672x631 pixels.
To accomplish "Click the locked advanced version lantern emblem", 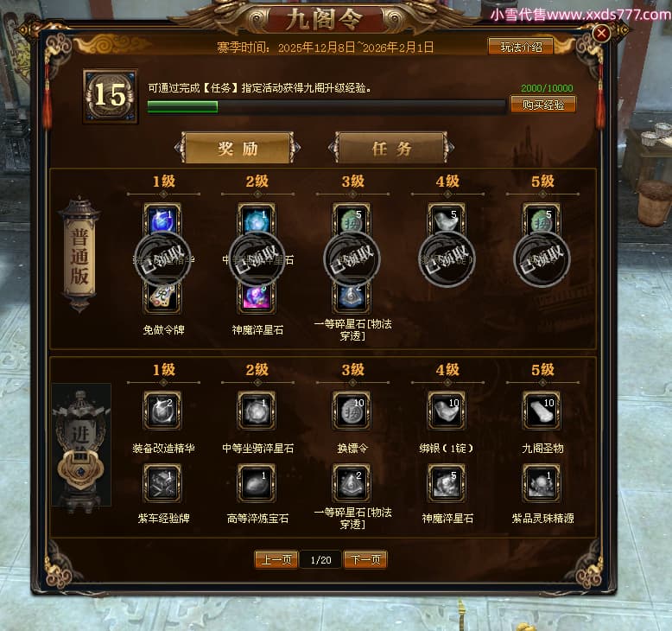I will click(81, 446).
